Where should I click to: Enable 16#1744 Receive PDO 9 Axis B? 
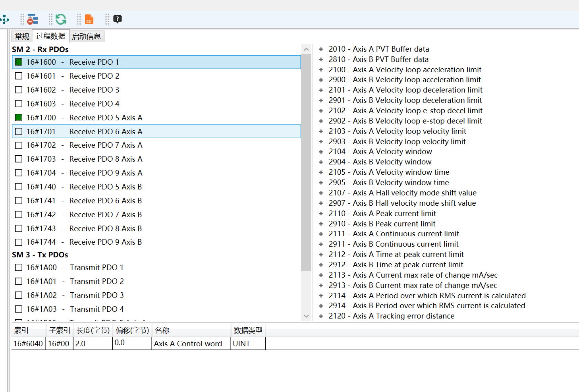pos(19,242)
